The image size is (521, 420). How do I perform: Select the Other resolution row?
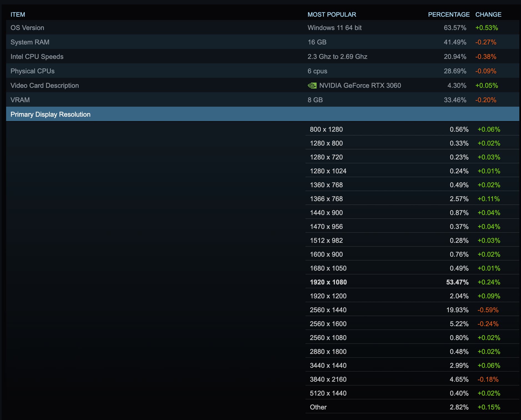319,407
